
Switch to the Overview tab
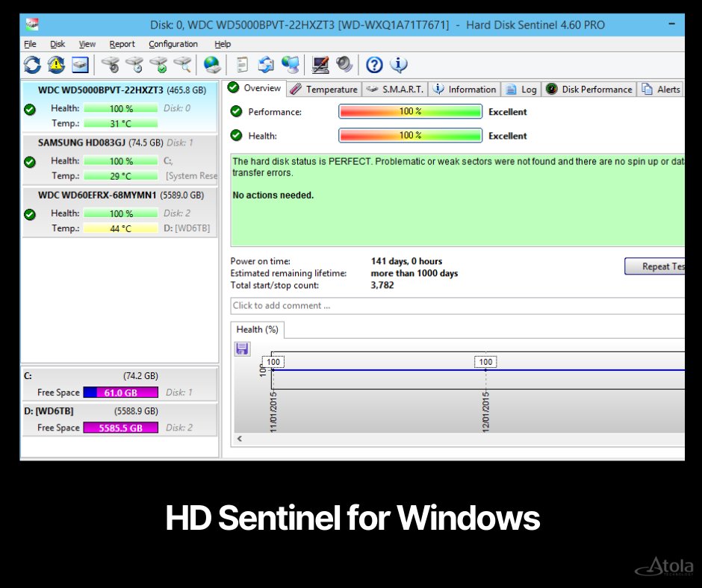[x=255, y=88]
